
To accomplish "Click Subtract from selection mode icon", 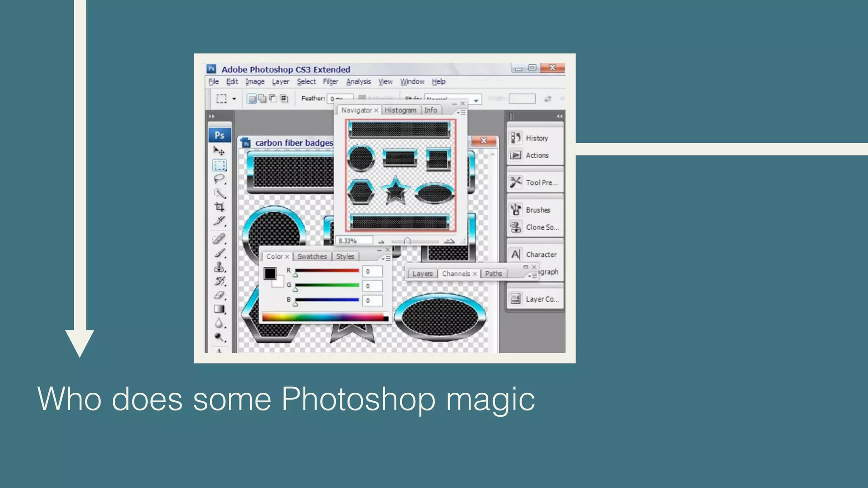I will tap(273, 99).
